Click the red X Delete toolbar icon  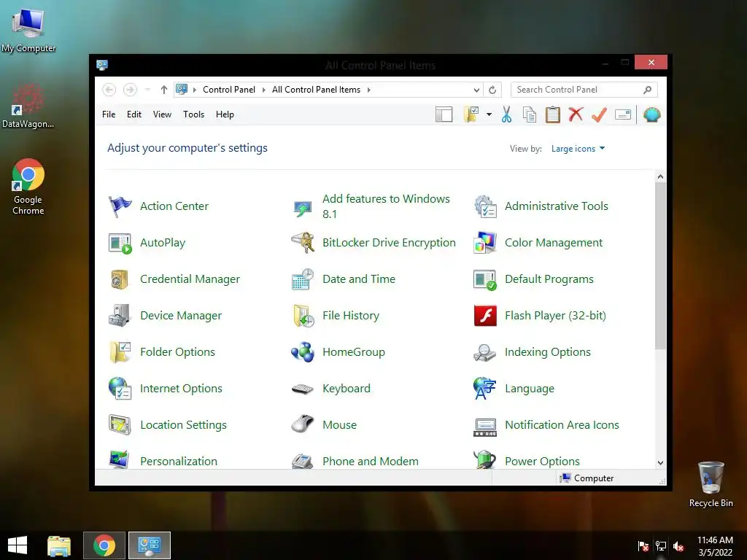576,114
